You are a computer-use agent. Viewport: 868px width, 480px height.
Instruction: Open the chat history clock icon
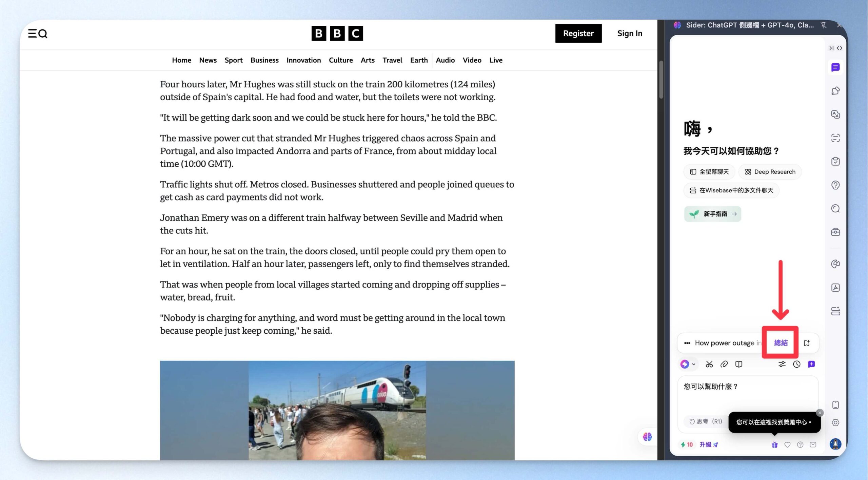[x=796, y=364]
